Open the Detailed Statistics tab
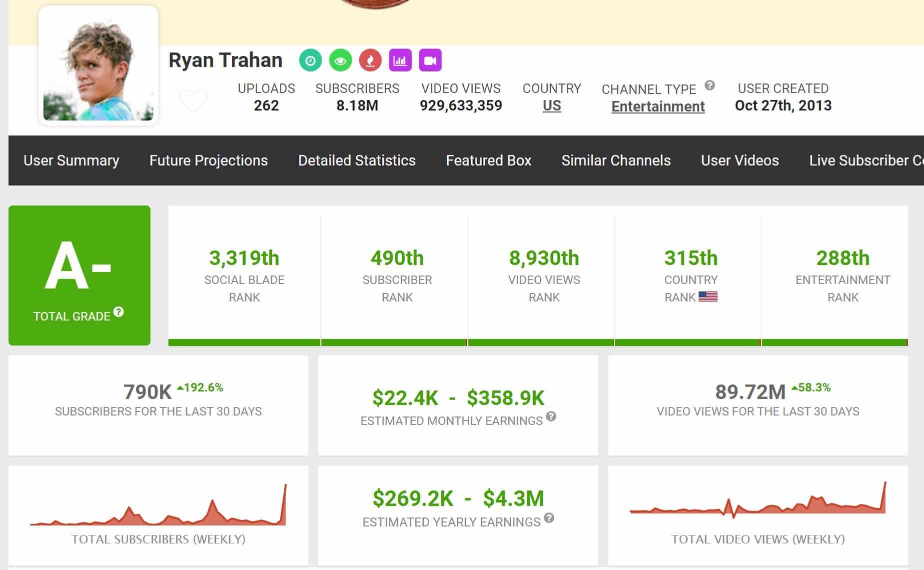924x570 pixels. click(x=357, y=160)
